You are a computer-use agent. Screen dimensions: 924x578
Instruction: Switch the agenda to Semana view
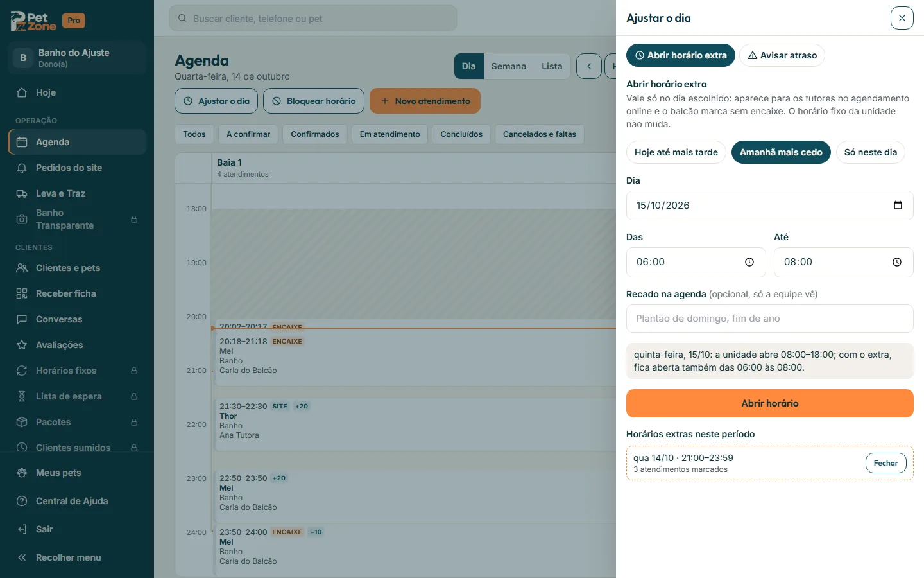tap(509, 66)
